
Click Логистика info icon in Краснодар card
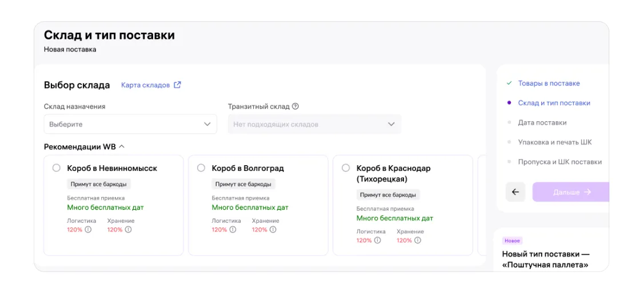(377, 241)
